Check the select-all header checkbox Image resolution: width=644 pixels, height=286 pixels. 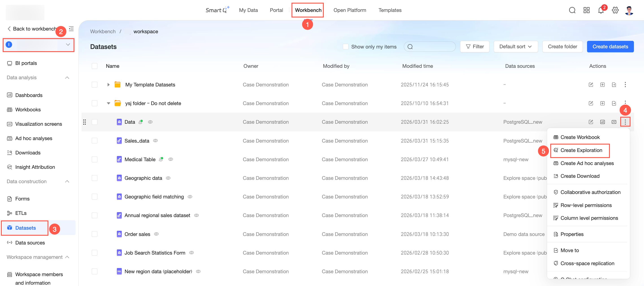pyautogui.click(x=94, y=66)
